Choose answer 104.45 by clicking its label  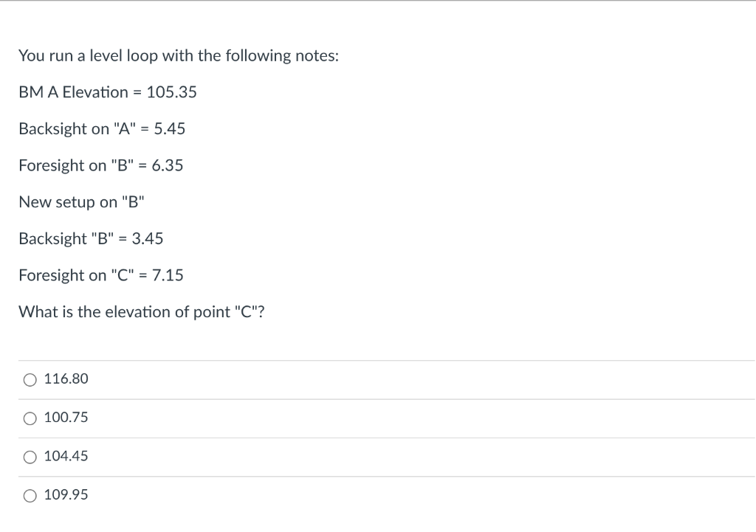click(66, 456)
